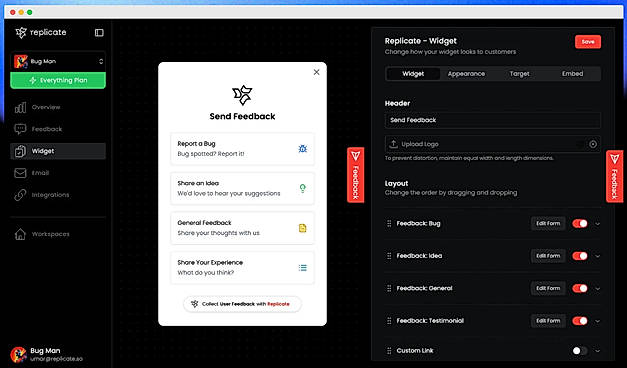Screen dimensions: 627x368
Task: Click the red Feedback tab beside preview
Action: click(x=355, y=175)
